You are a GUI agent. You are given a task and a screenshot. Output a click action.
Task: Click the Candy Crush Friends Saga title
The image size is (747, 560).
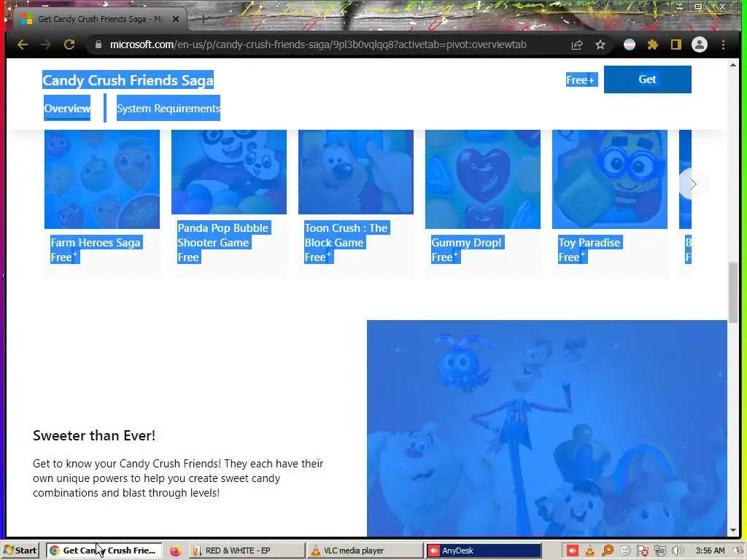click(128, 80)
